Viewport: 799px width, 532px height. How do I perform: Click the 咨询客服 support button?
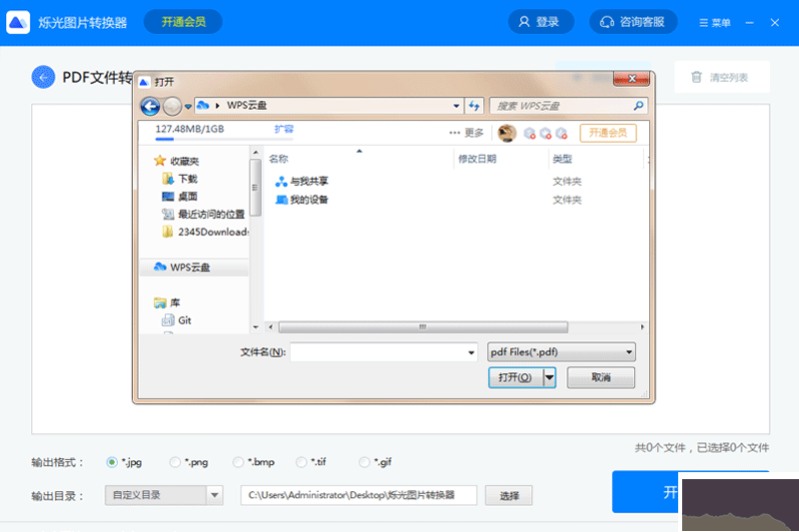click(633, 22)
